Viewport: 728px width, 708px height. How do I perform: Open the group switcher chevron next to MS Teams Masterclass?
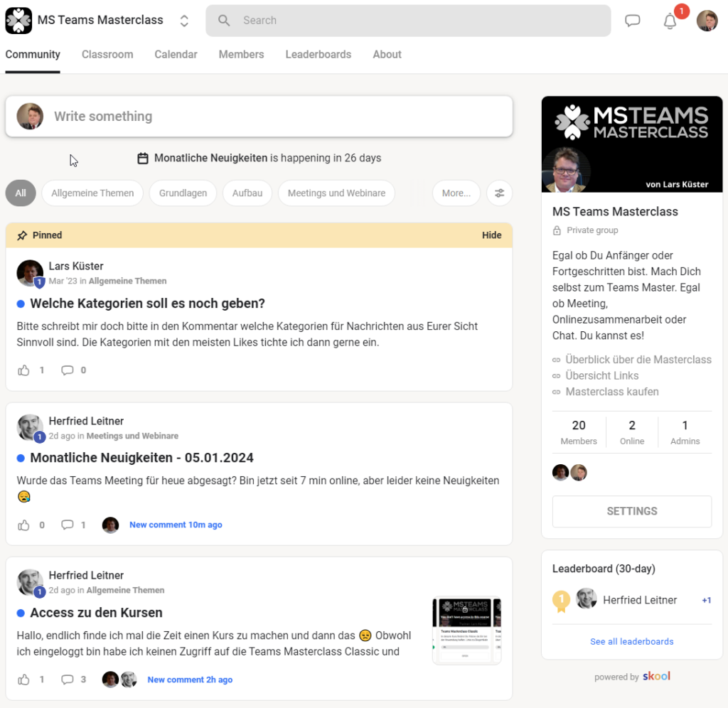click(184, 21)
